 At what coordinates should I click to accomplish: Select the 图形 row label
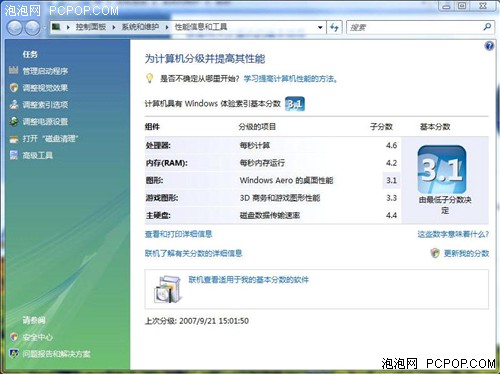pyautogui.click(x=154, y=181)
